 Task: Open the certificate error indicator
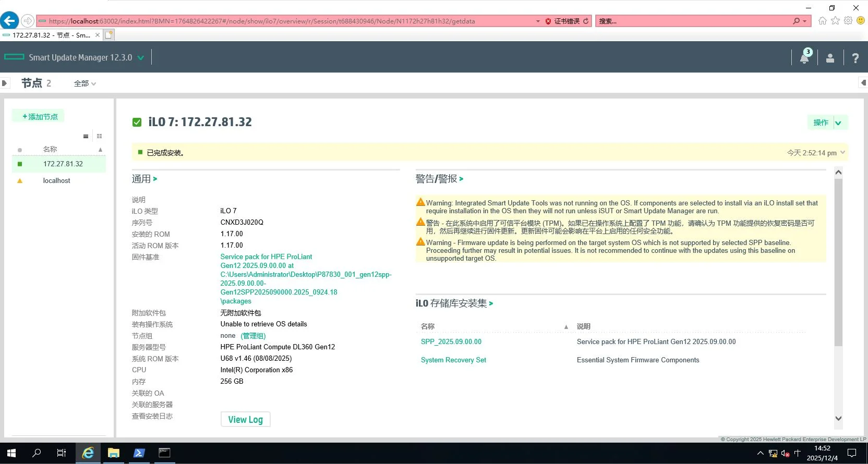point(562,21)
